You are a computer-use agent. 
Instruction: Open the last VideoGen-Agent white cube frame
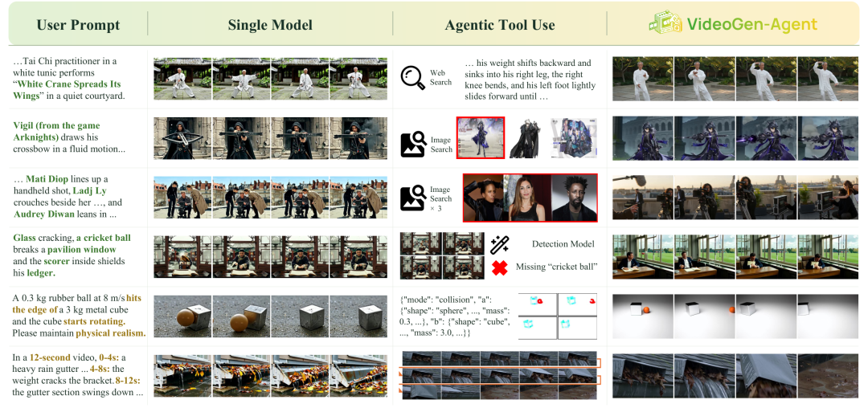click(828, 316)
